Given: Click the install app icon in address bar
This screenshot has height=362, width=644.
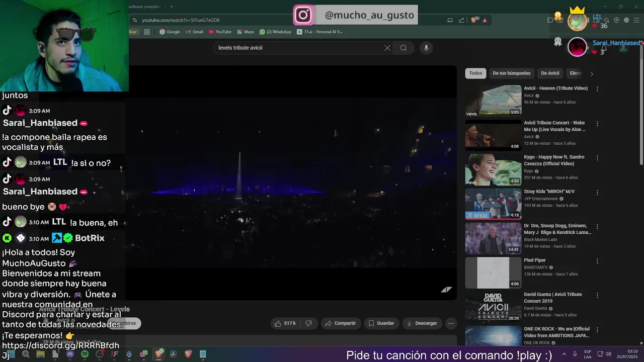Looking at the screenshot, I should click(450, 20).
